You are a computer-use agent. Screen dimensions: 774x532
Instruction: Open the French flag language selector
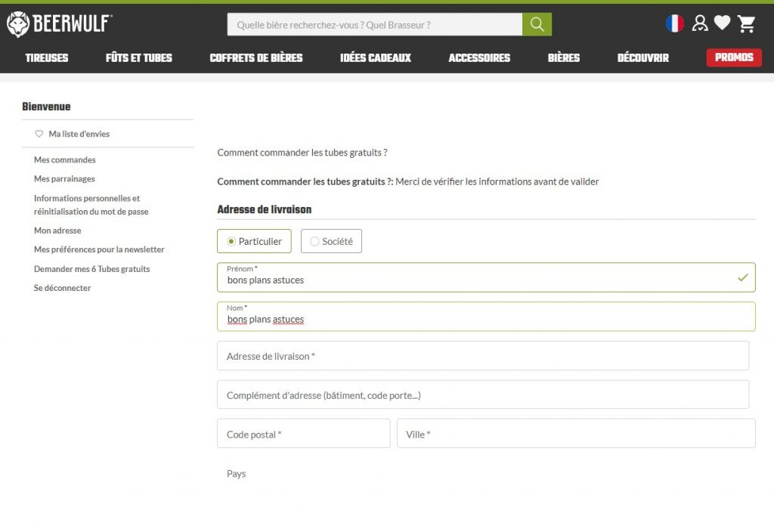[x=674, y=23]
